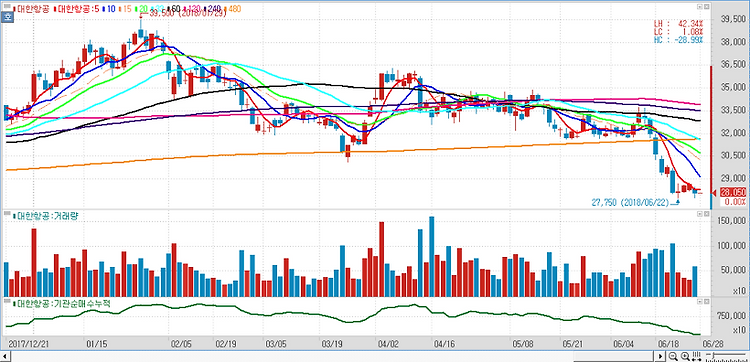The height and width of the screenshot is (362, 750).
Task: Click the 35,000 price axis label
Action: (x=733, y=88)
